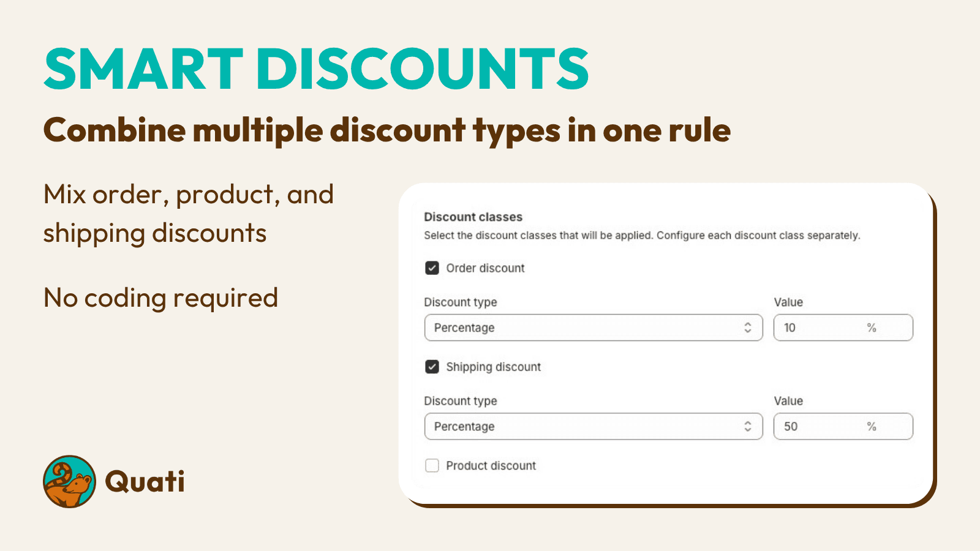980x551 pixels.
Task: Enable the Product discount checkbox
Action: coord(432,465)
